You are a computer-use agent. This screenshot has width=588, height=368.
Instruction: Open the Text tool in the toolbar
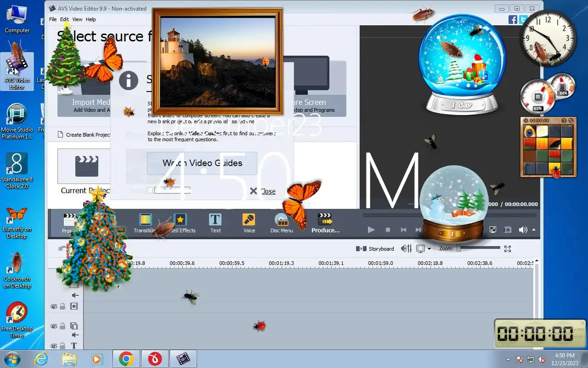[215, 223]
